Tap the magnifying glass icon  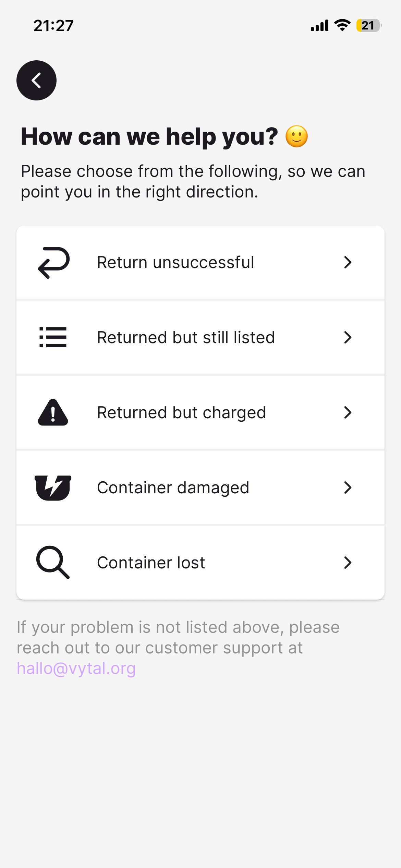tap(53, 562)
